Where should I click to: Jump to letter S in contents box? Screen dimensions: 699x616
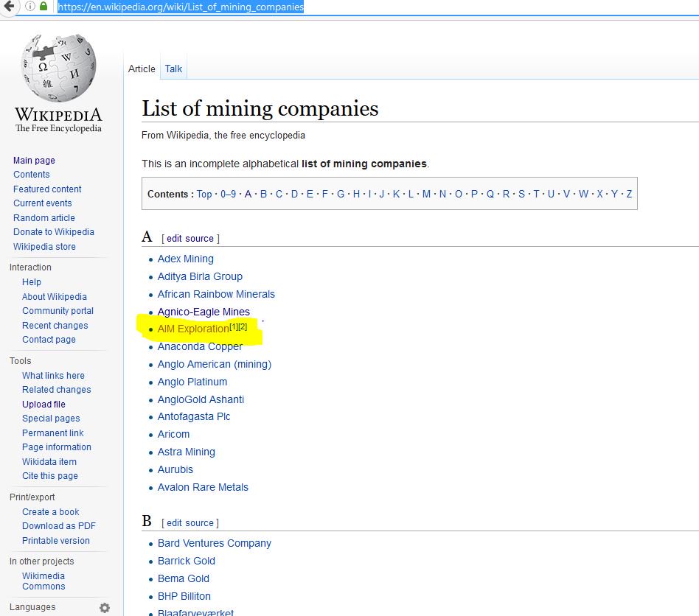(x=521, y=195)
